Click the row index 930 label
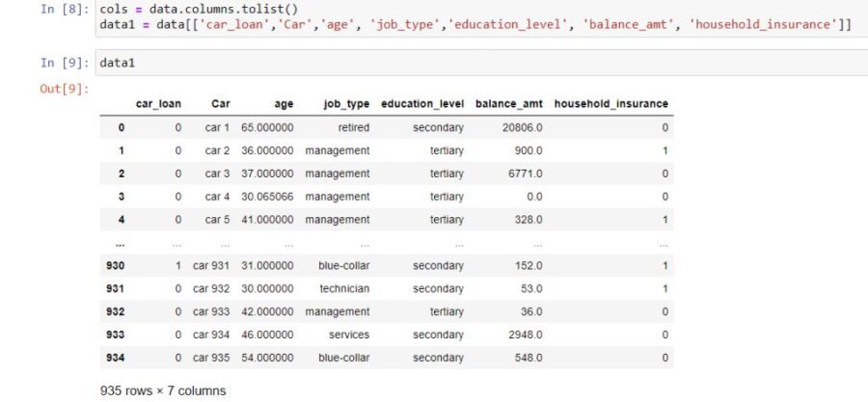The width and height of the screenshot is (868, 402). tap(116, 266)
